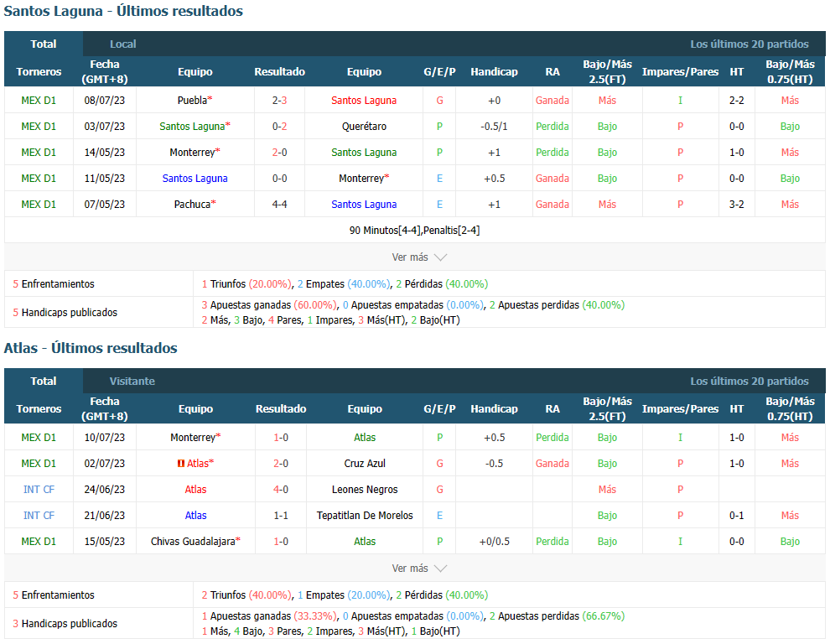Screen dimensions: 830x644
Task: Click Atlas 3 Handicaps publicados label
Action: (65, 623)
